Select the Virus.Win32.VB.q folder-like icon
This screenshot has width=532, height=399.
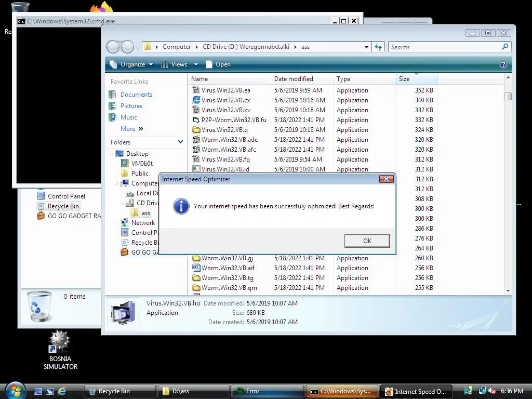coord(196,129)
